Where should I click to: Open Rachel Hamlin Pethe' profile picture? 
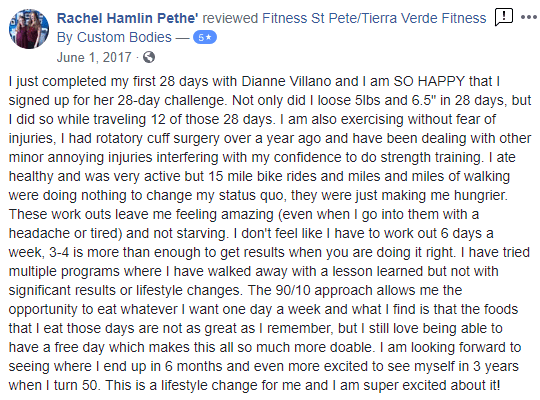coord(29,29)
